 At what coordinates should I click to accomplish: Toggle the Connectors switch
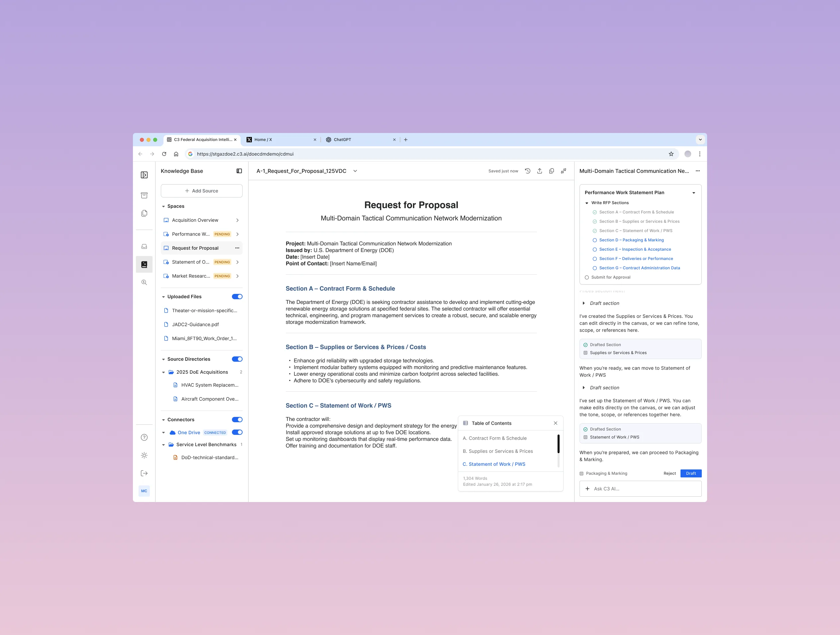(237, 420)
